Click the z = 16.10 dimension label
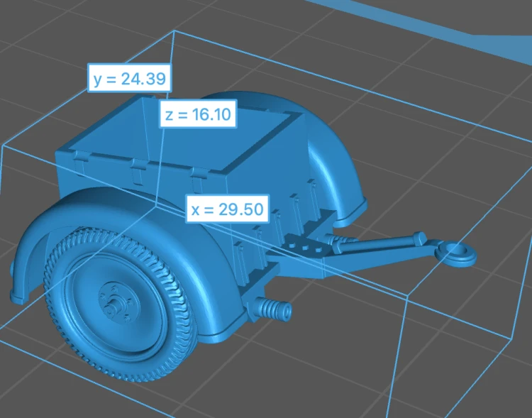 pos(198,114)
